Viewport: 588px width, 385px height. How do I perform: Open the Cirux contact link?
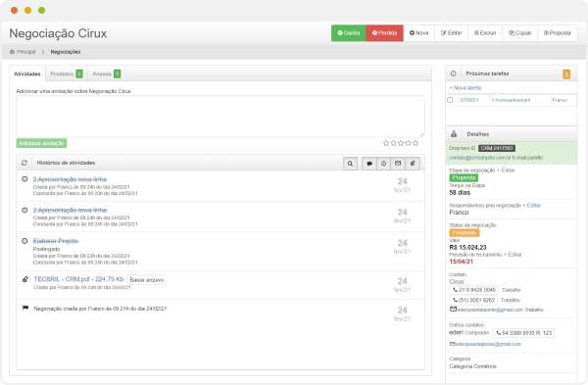click(457, 281)
